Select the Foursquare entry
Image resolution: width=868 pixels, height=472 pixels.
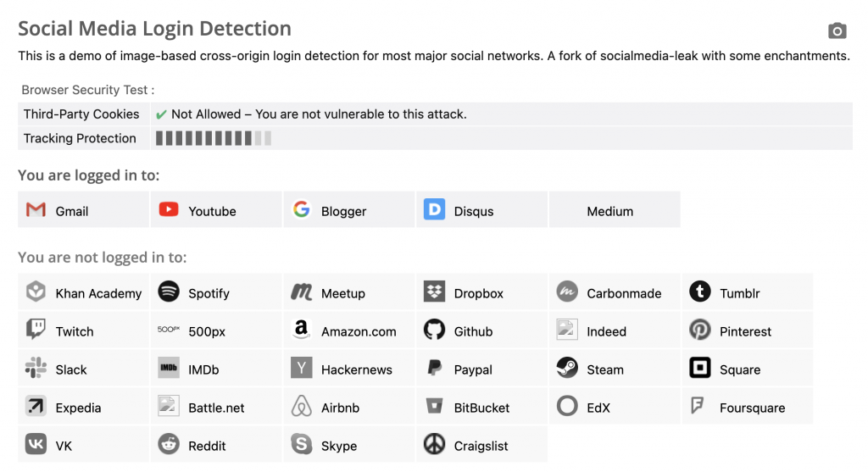752,408
